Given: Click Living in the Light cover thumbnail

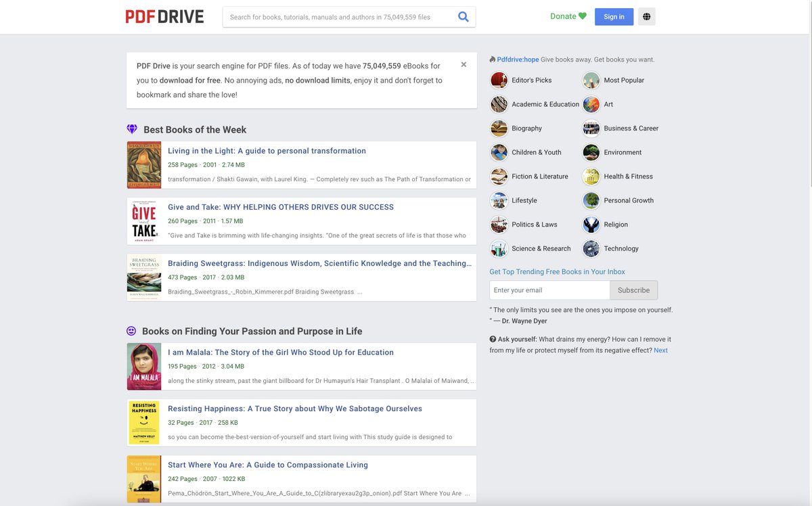Looking at the screenshot, I should (x=144, y=165).
